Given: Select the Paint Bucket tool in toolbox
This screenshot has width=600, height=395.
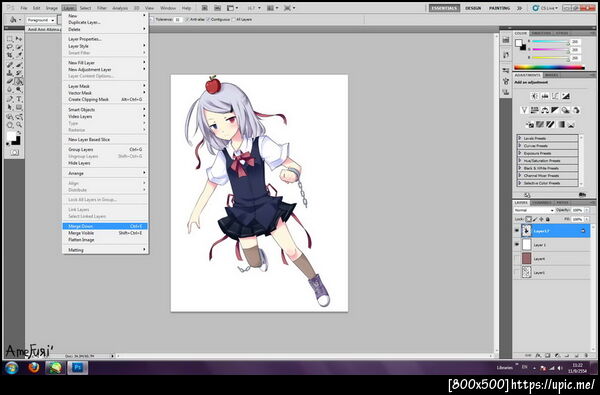Looking at the screenshot, I should click(x=19, y=81).
